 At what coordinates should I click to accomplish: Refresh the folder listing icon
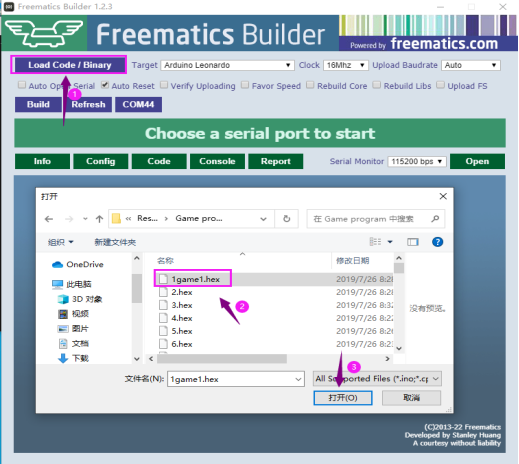[286, 219]
